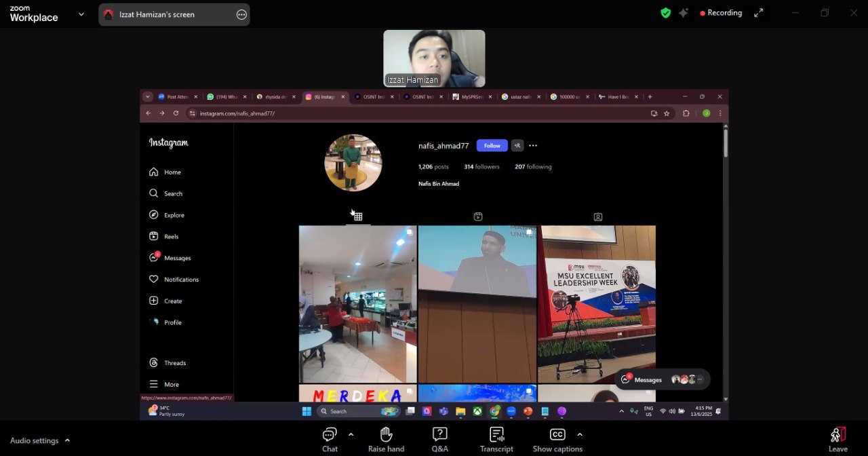Expand the Show captions options arrow

click(x=579, y=434)
